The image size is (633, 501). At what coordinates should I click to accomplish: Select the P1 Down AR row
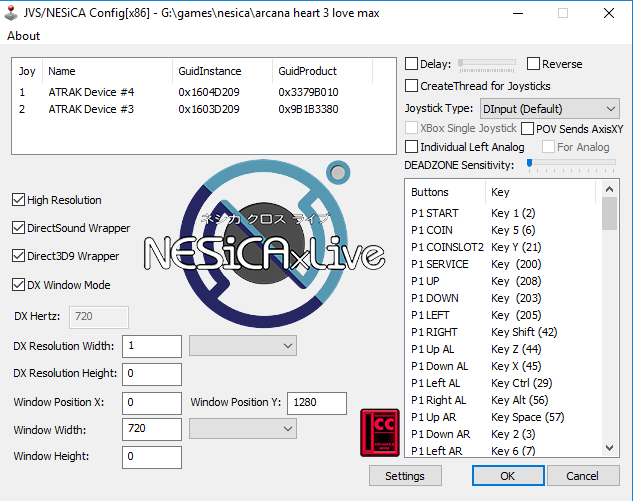click(x=503, y=434)
